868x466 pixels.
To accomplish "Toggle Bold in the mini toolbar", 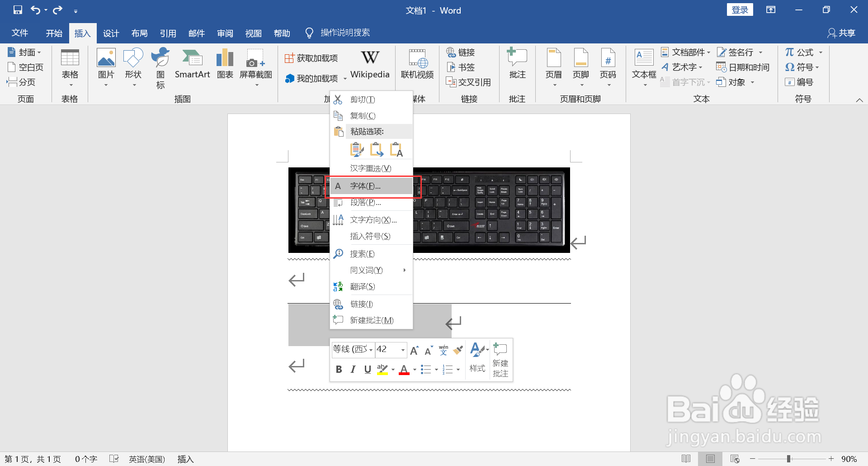I will [339, 370].
